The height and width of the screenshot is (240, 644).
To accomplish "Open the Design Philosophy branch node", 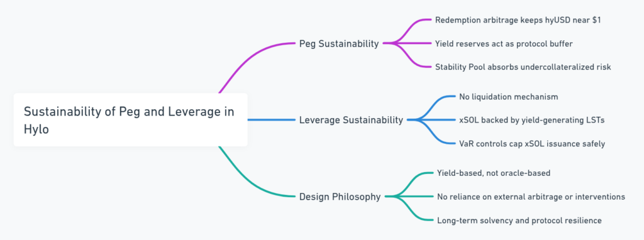I will (x=340, y=197).
